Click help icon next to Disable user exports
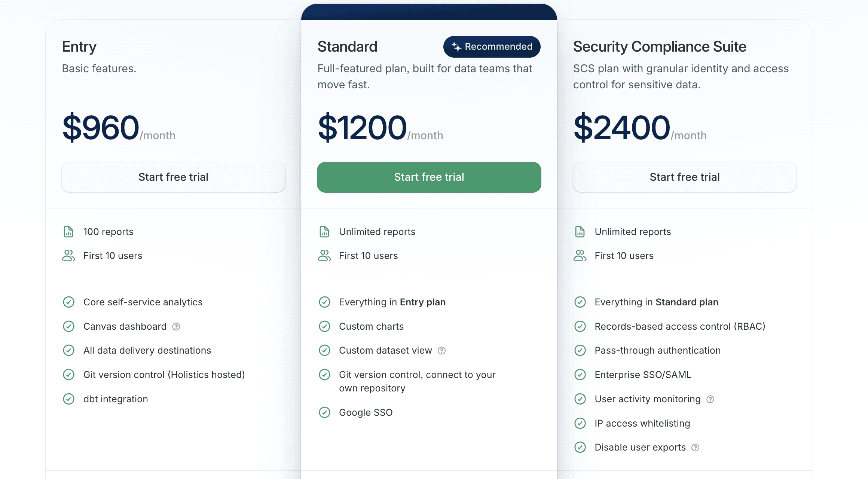 tap(695, 448)
